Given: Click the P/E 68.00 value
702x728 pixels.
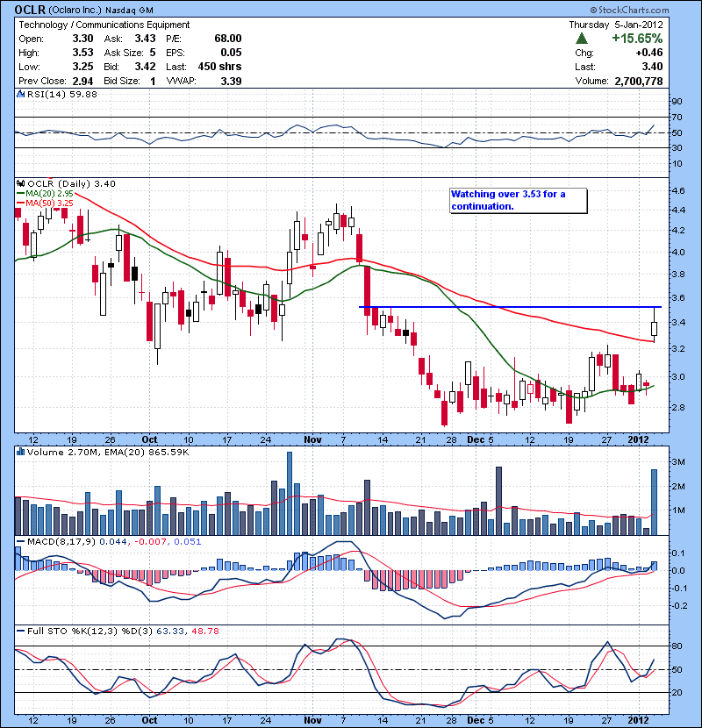Looking at the screenshot, I should (227, 39).
